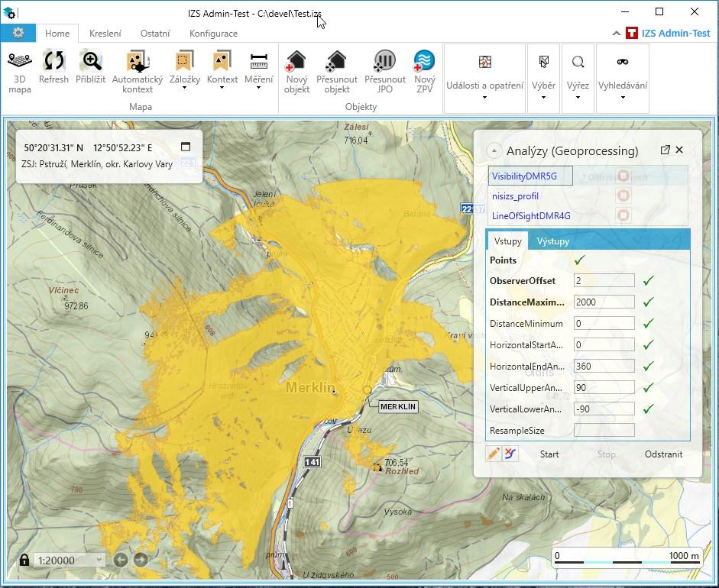Activate the Přiblížit zoom tool

[x=90, y=67]
